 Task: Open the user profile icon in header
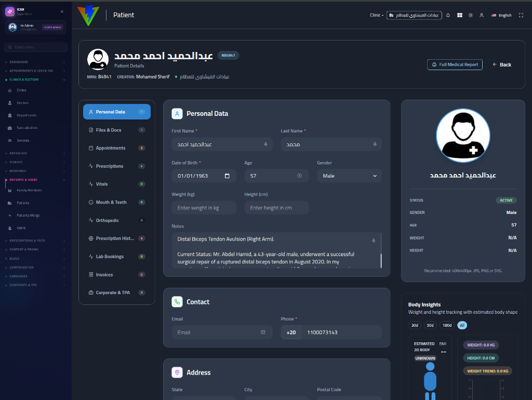coord(482,15)
